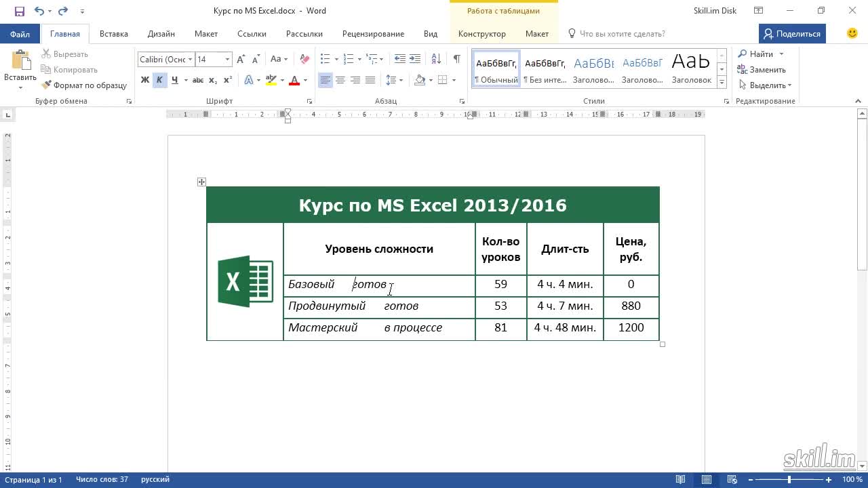The height and width of the screenshot is (488, 868).
Task: Click Format Painter (Формат по образцу)
Action: pos(84,85)
